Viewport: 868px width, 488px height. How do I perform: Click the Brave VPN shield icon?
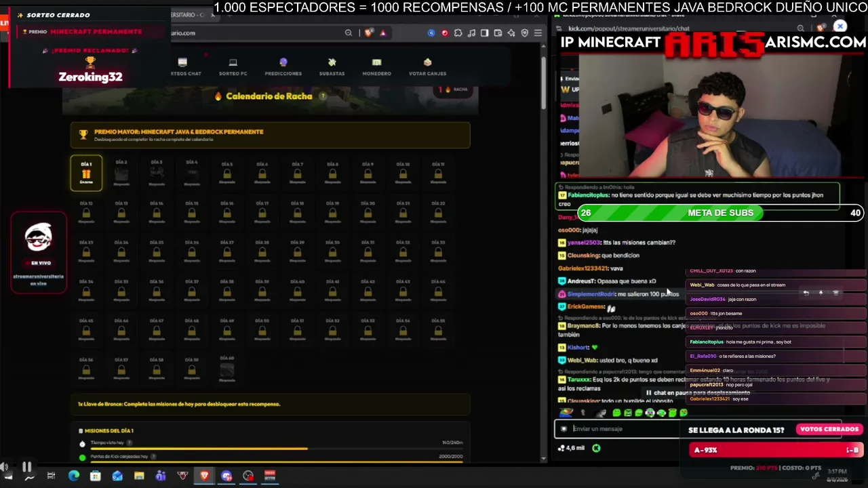point(524,33)
